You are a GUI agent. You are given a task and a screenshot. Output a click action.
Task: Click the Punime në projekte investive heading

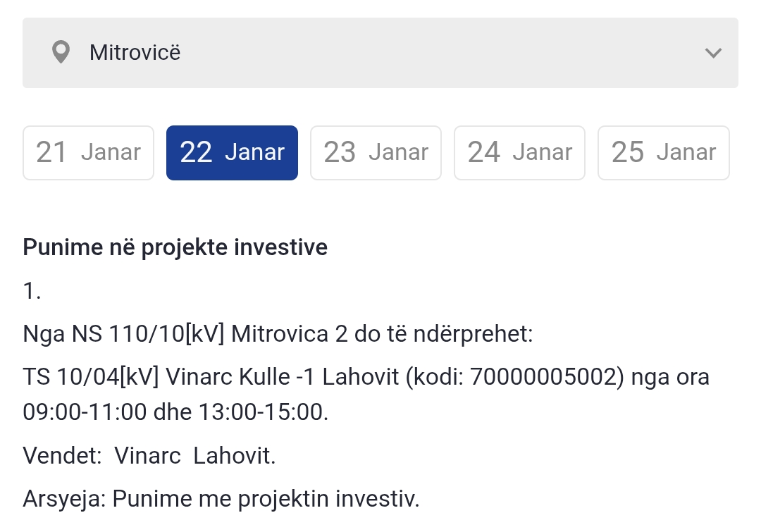click(175, 247)
